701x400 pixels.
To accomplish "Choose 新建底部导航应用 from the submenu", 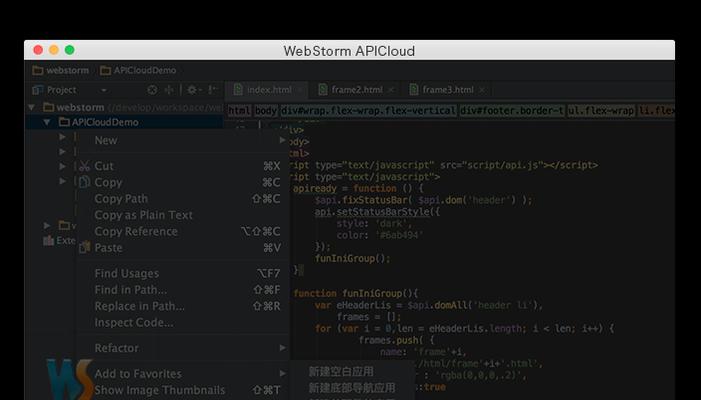I will [352, 387].
